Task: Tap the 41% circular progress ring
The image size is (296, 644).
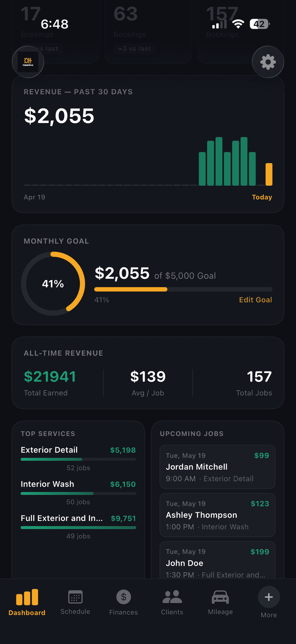Action: (53, 284)
